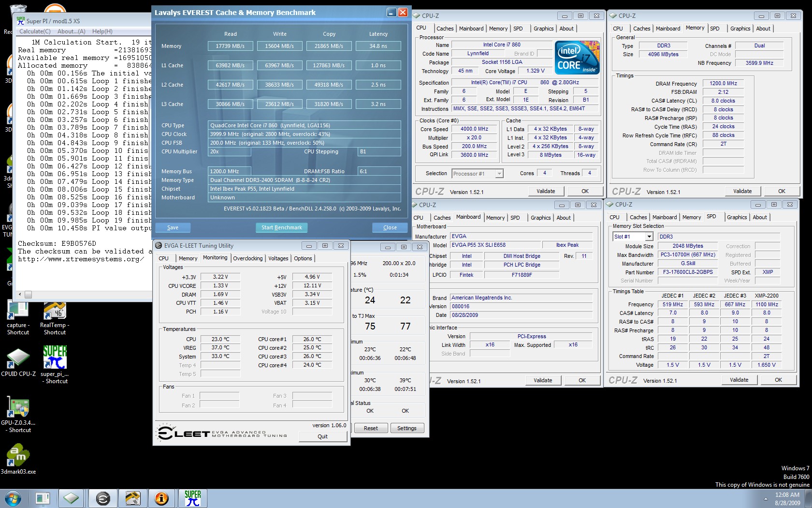Click Memory Latency value 34.8 ns
Image resolution: width=812 pixels, height=508 pixels.
(378, 46)
